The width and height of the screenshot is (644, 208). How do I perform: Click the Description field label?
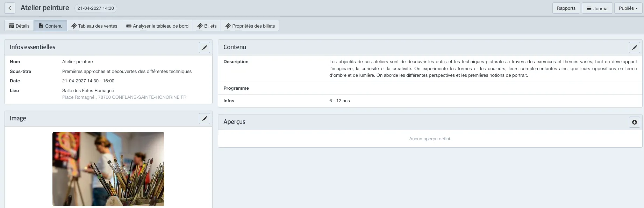pos(236,62)
